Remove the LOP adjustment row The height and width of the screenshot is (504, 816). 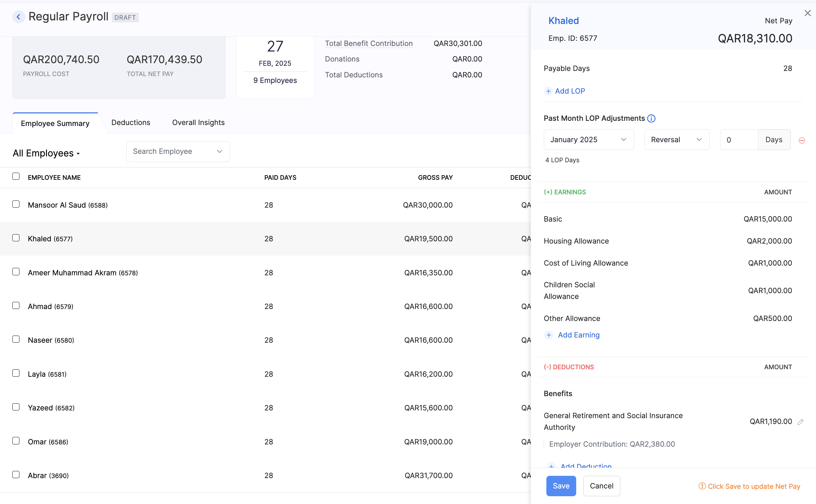(802, 140)
